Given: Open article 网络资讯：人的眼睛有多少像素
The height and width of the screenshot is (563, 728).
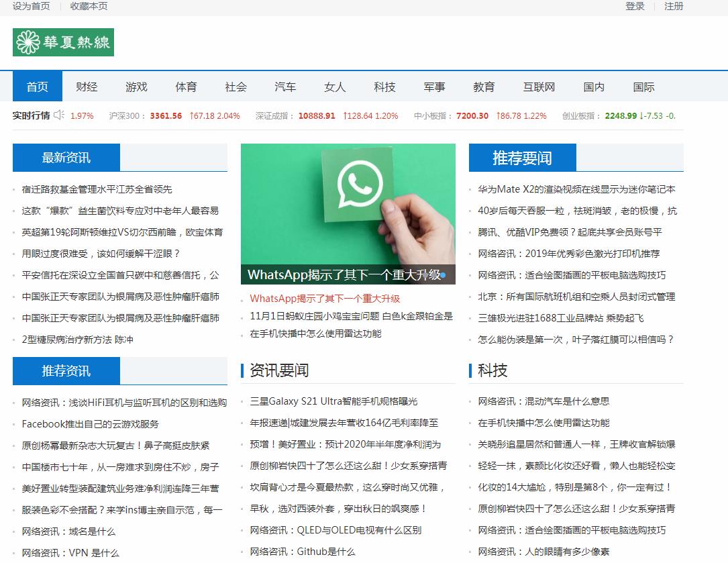Looking at the screenshot, I should click(543, 551).
